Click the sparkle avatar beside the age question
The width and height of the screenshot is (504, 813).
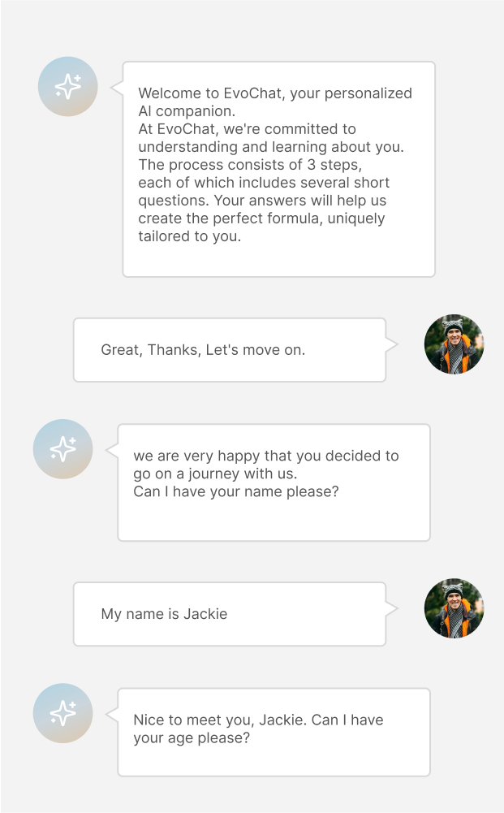pos(62,713)
